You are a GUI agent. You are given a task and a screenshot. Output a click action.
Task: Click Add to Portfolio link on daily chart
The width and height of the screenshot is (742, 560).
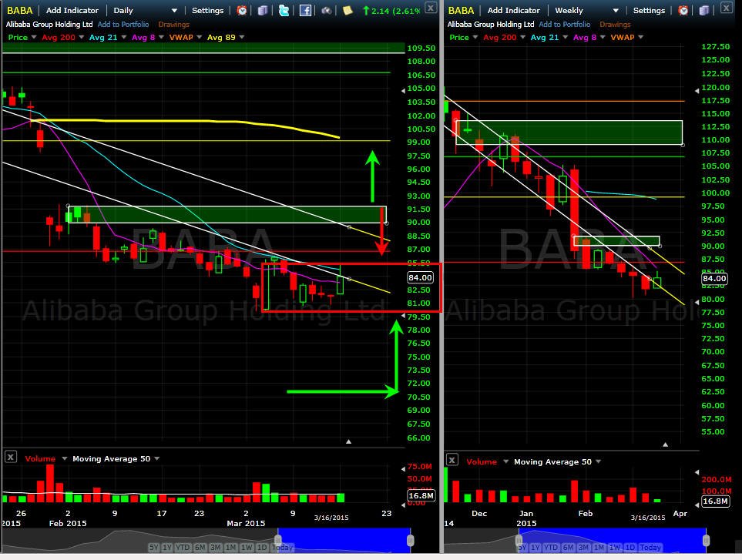point(123,24)
